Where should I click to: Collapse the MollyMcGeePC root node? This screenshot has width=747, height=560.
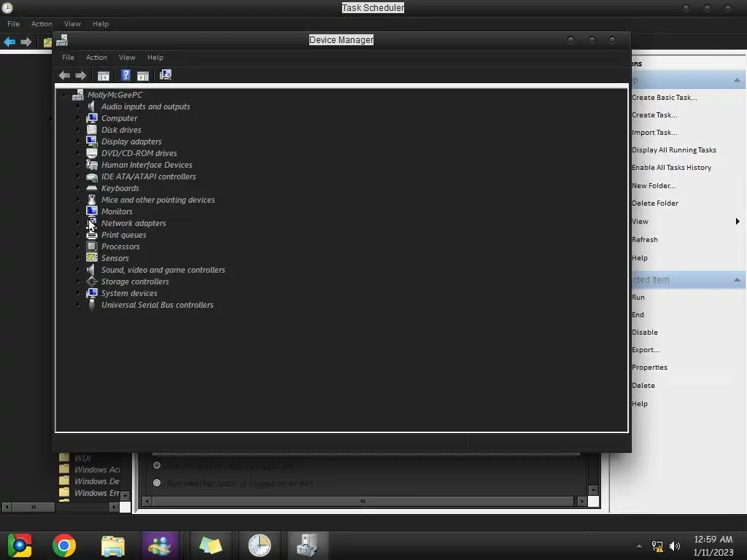(64, 96)
